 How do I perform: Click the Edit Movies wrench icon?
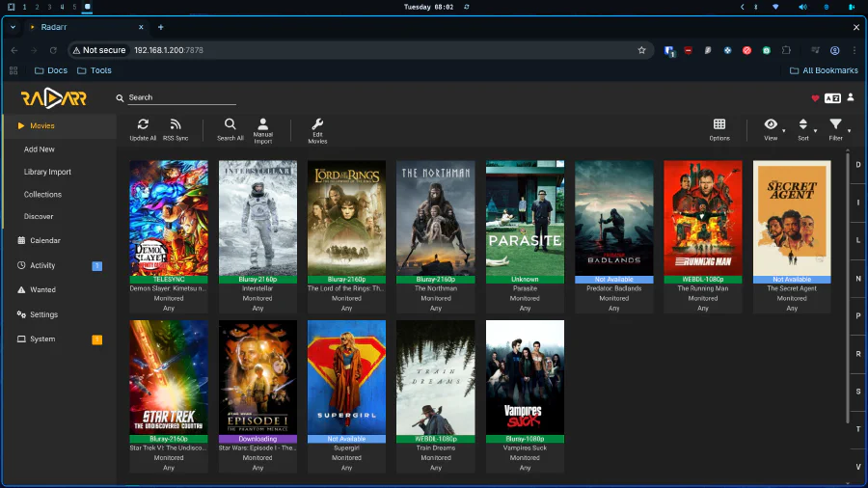point(317,124)
